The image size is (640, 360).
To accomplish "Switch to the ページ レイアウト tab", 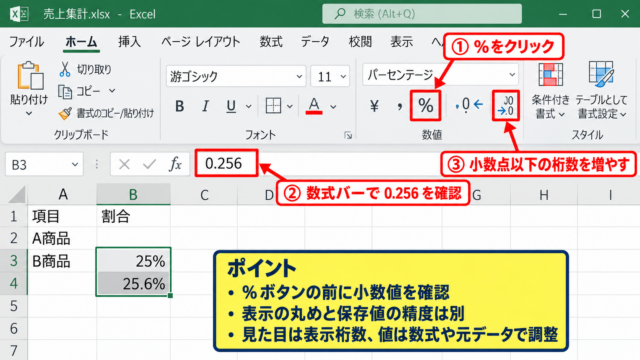I will [200, 42].
